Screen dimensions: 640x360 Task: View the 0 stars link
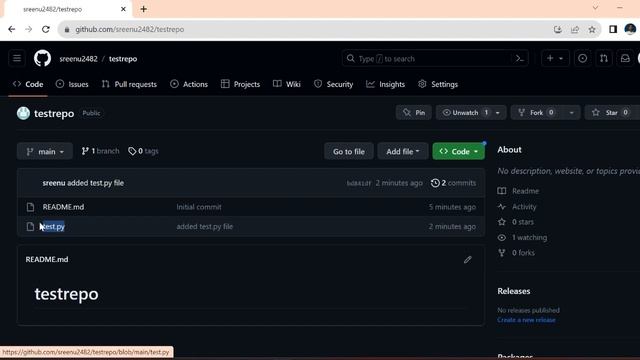pos(516,222)
